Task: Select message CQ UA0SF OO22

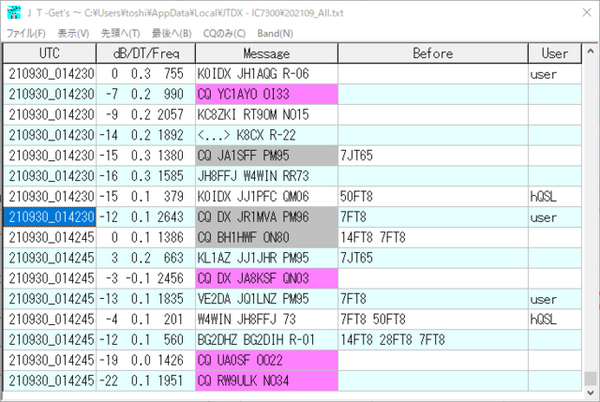Action: point(267,360)
